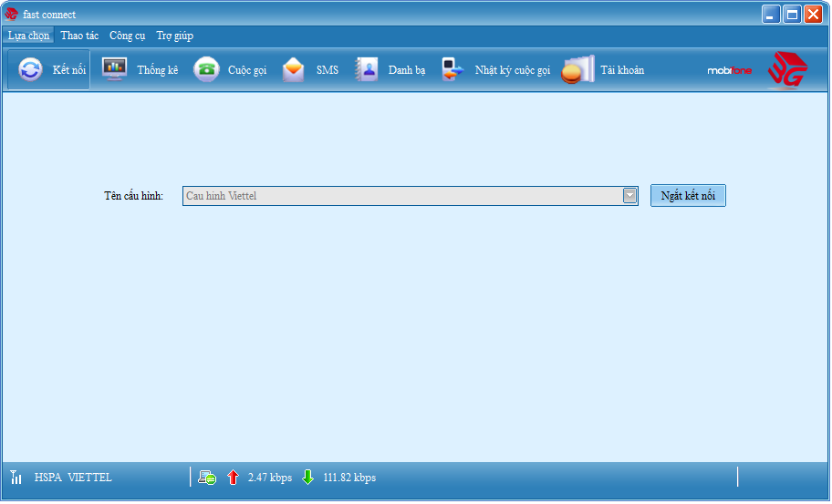Click the green download arrow icon
This screenshot has width=832, height=504.
pyautogui.click(x=307, y=478)
